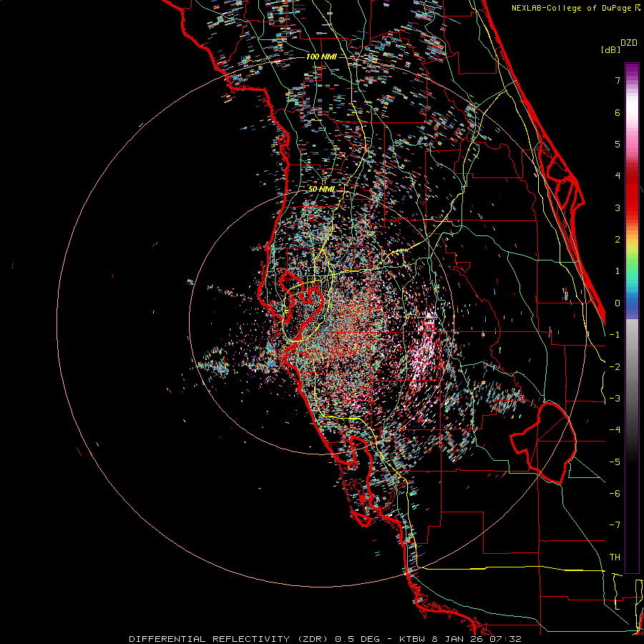Click the -5 value on the color scale
The image size is (644, 644).
[x=615, y=462]
